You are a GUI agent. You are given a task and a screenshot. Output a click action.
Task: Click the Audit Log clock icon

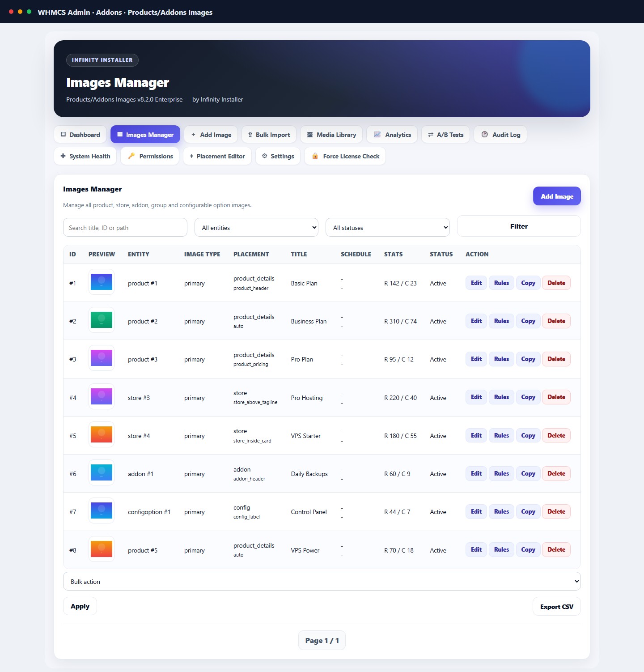[484, 135]
